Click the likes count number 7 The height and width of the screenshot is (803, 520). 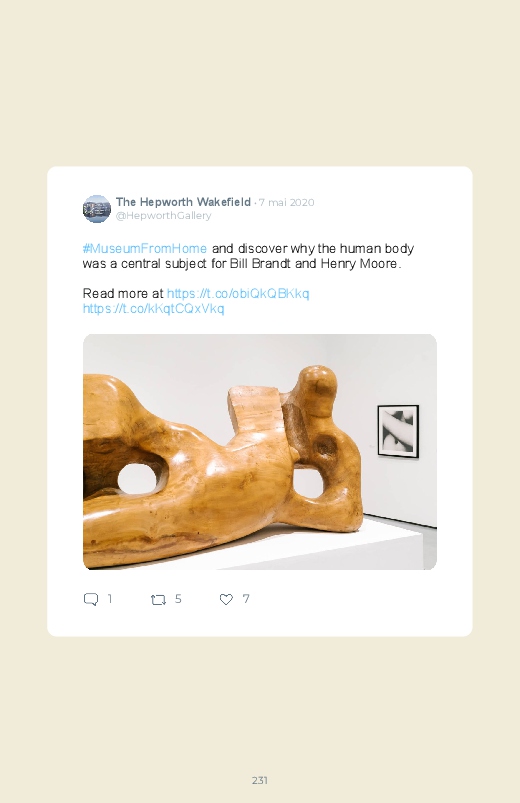click(x=246, y=599)
